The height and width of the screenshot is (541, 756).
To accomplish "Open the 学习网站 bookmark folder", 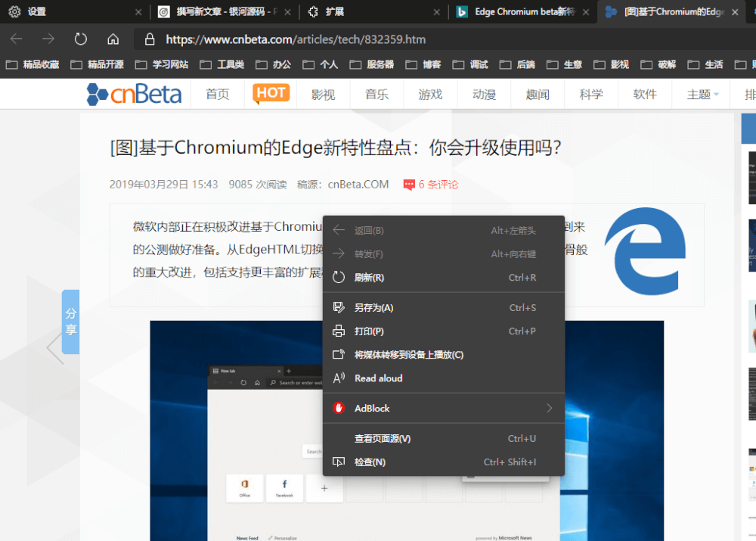I will [162, 64].
